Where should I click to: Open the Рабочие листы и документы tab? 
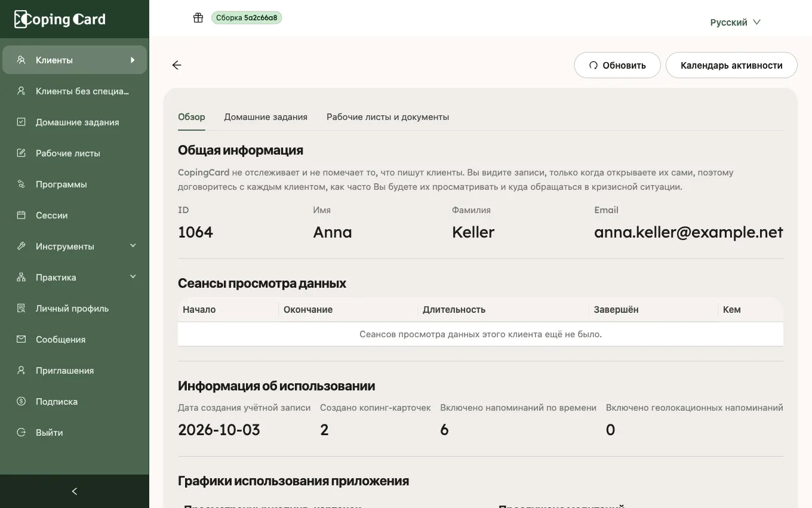(x=387, y=117)
